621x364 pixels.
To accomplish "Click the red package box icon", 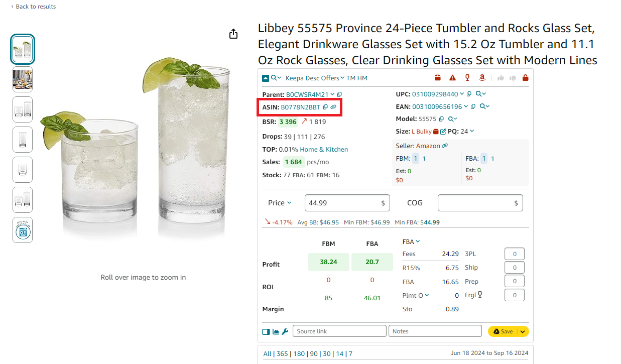I will (438, 78).
